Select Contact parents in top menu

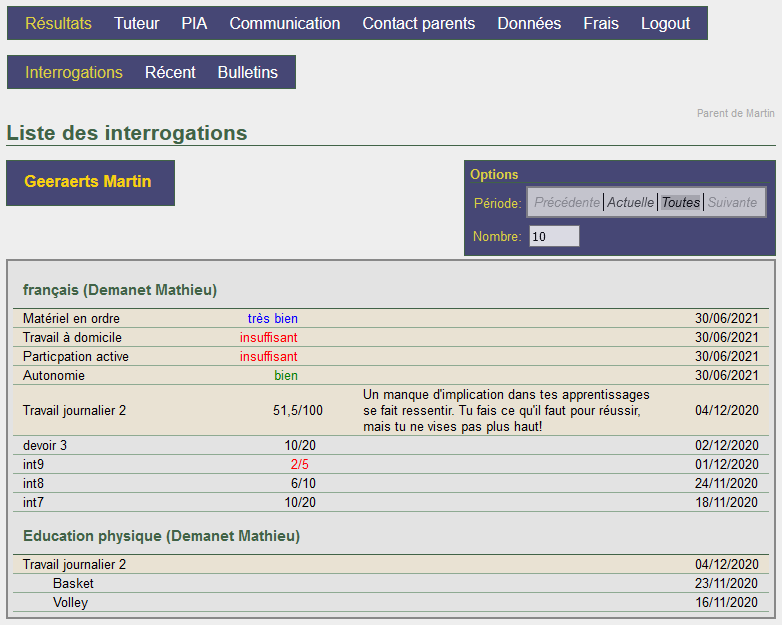point(419,23)
